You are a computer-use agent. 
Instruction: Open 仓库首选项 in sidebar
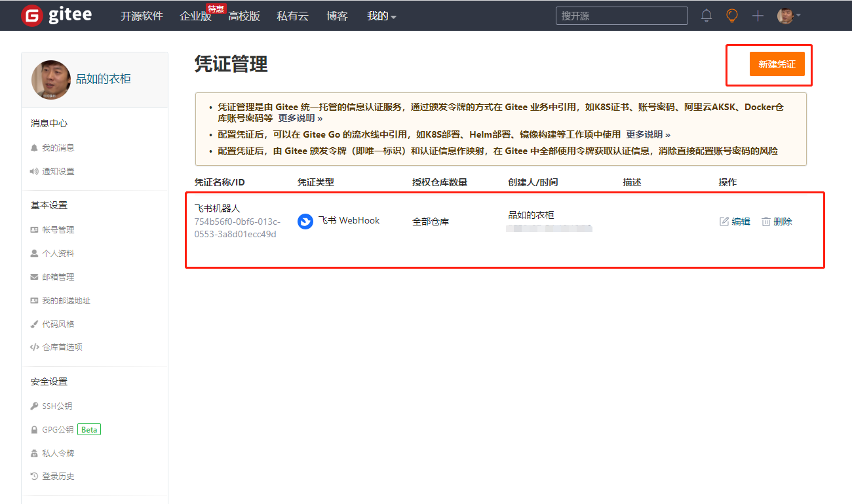[62, 347]
